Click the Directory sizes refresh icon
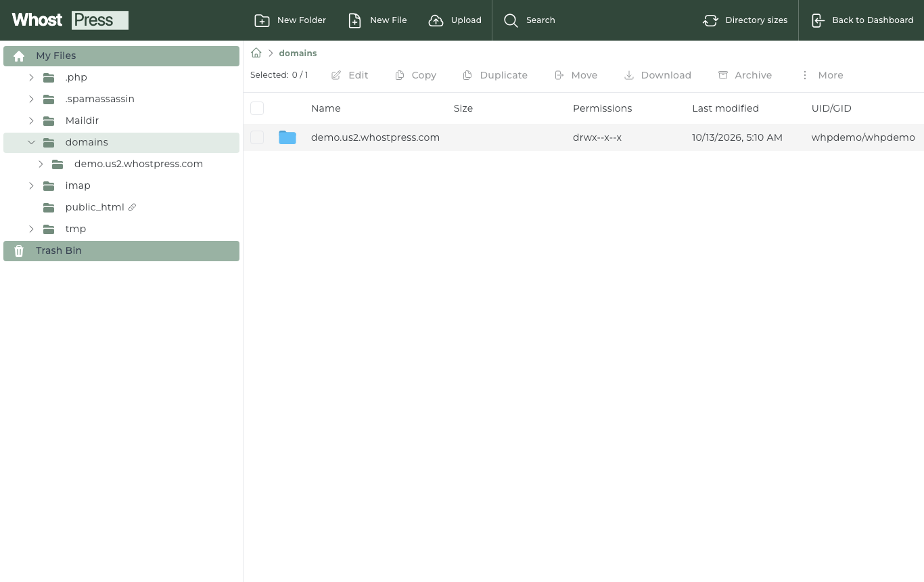This screenshot has width=924, height=582. 710,20
